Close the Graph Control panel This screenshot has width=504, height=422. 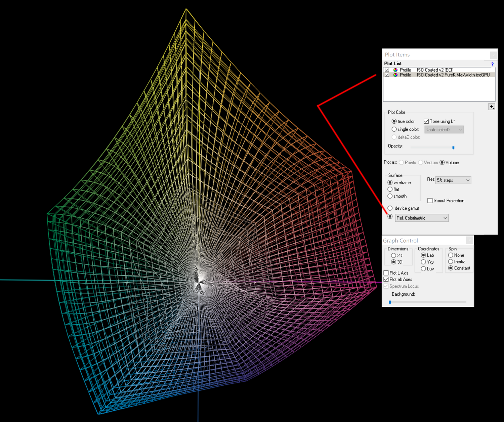click(x=470, y=240)
